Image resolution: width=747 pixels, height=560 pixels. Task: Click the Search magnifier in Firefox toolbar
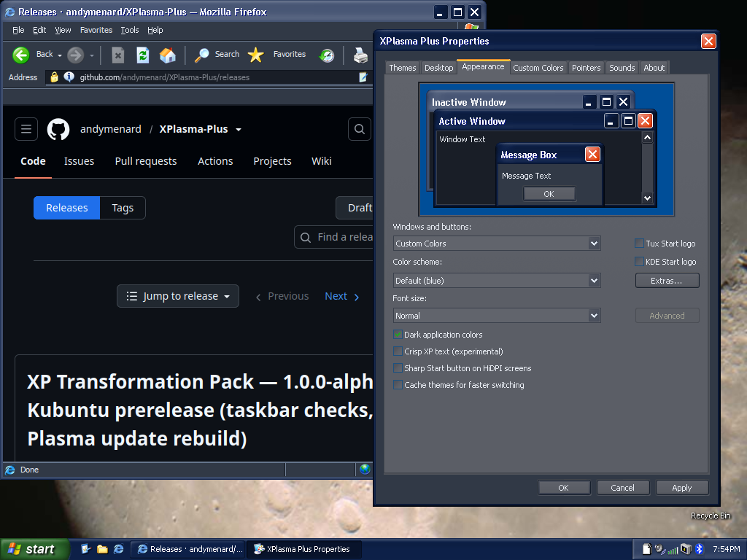(201, 55)
